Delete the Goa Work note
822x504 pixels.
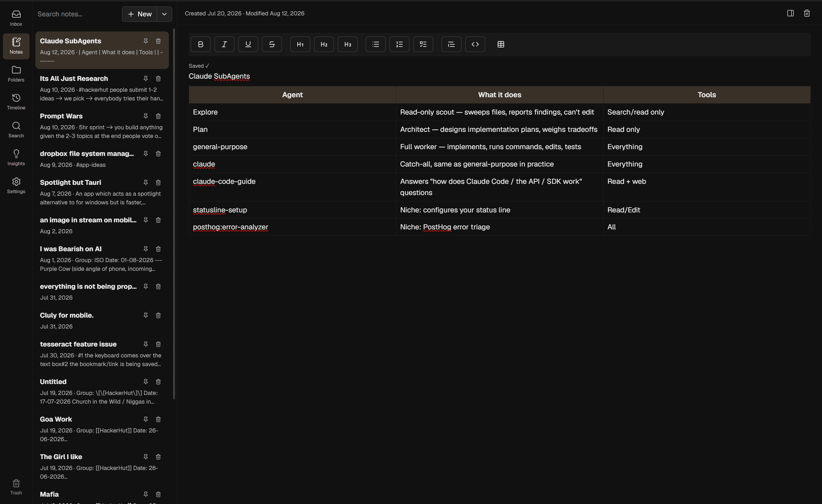click(x=159, y=419)
